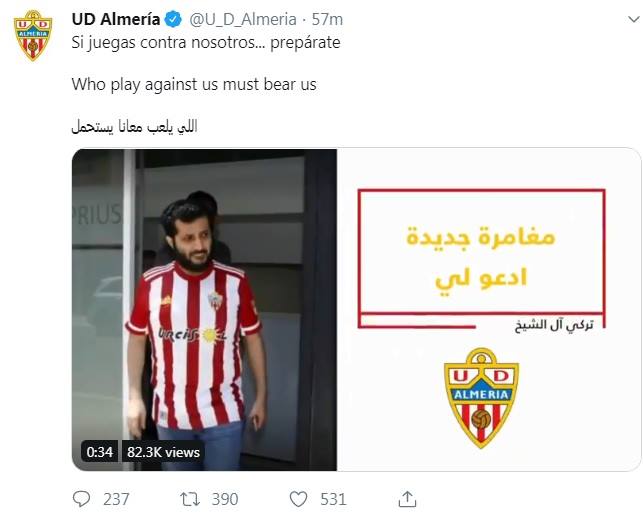Click the yellow Arabic title card
This screenshot has height=519, width=643.
tap(481, 258)
